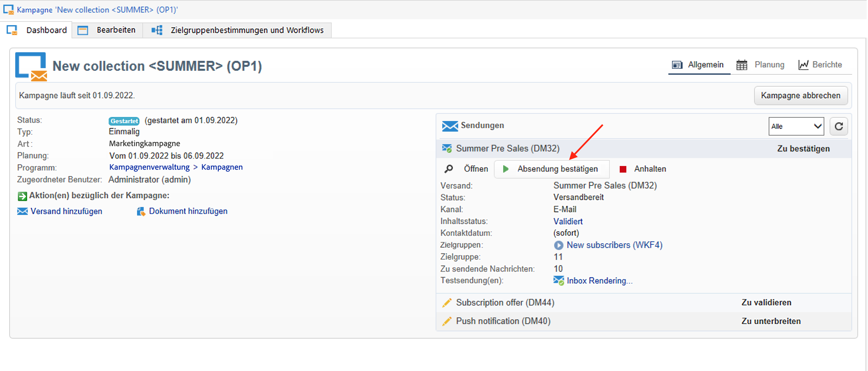Click the document icon beside Dokument hinzufügen
Screen dimensions: 868x371
click(140, 211)
